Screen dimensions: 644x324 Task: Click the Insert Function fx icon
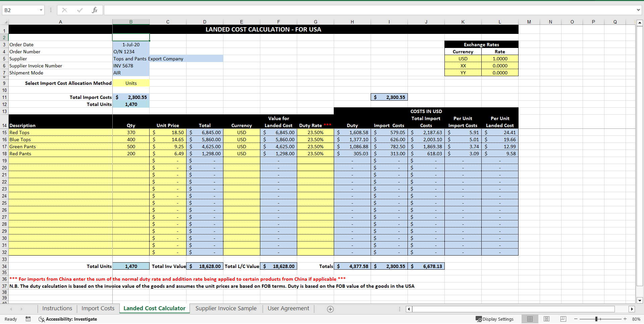click(95, 10)
